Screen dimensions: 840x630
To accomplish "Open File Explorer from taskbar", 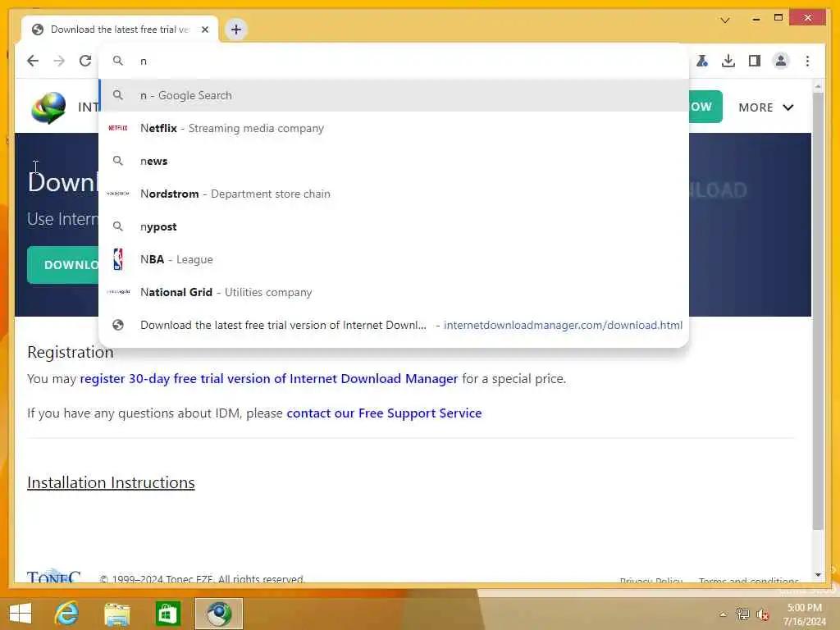I will pos(116,614).
